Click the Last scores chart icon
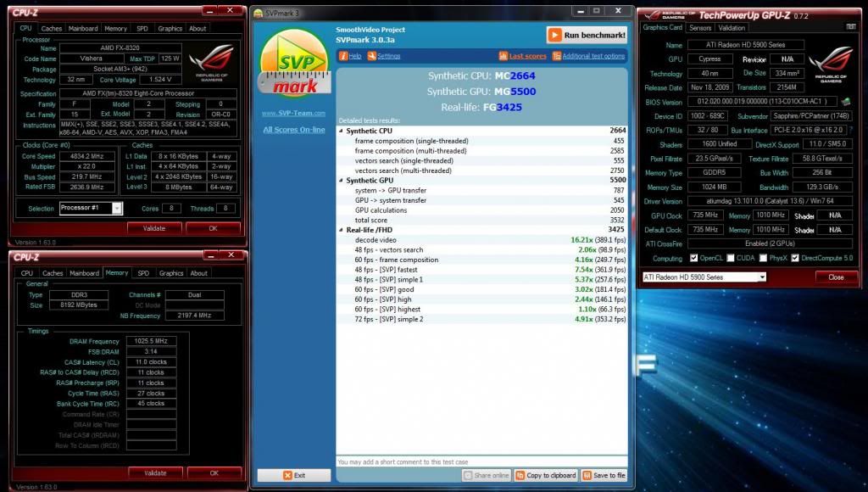This screenshot has height=492, width=868. click(503, 56)
